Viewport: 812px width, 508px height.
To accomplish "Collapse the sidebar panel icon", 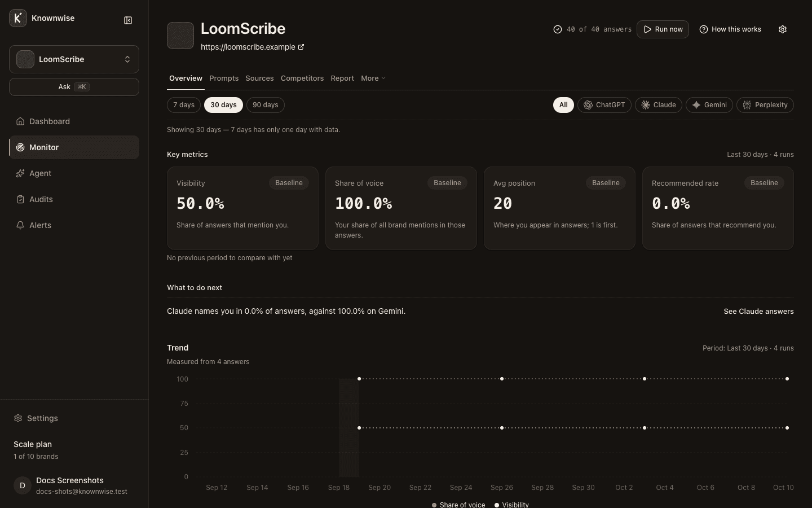I will 128,20.
